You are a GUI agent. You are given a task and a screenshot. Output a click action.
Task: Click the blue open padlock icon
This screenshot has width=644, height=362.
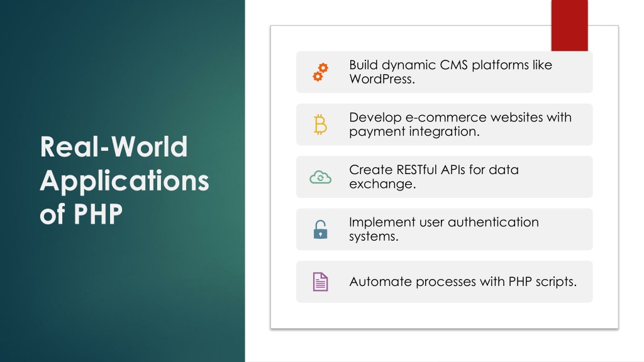320,229
